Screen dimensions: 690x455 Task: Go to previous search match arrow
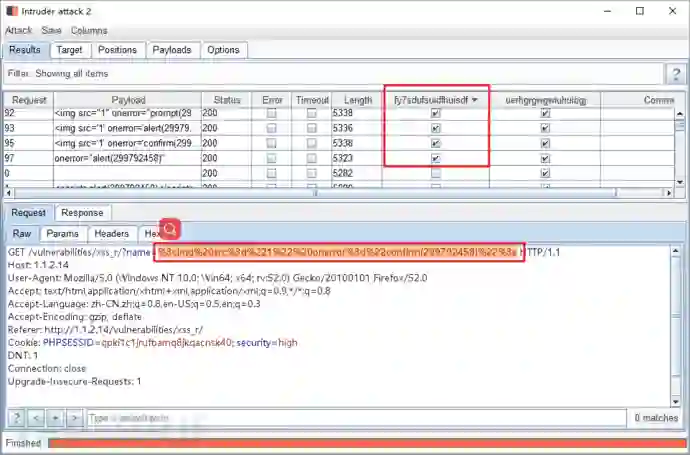[x=35, y=417]
